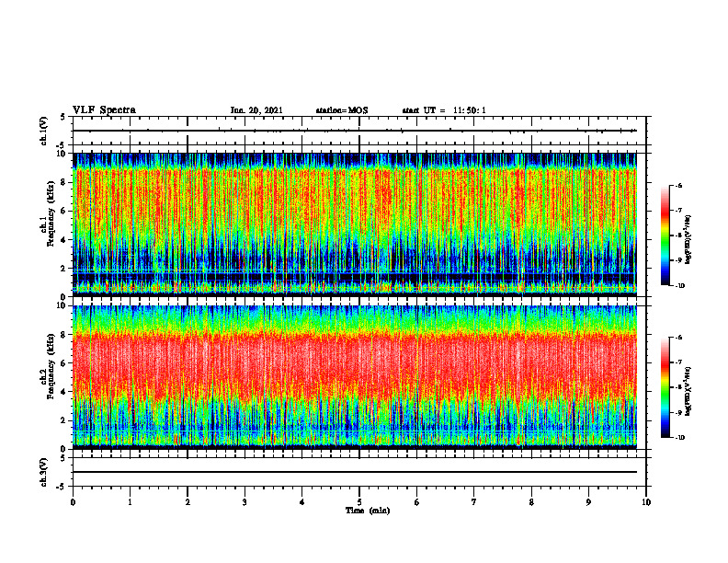Click the ch.2 spectrogram color bar
This screenshot has height=563, width=728.
(x=665, y=387)
